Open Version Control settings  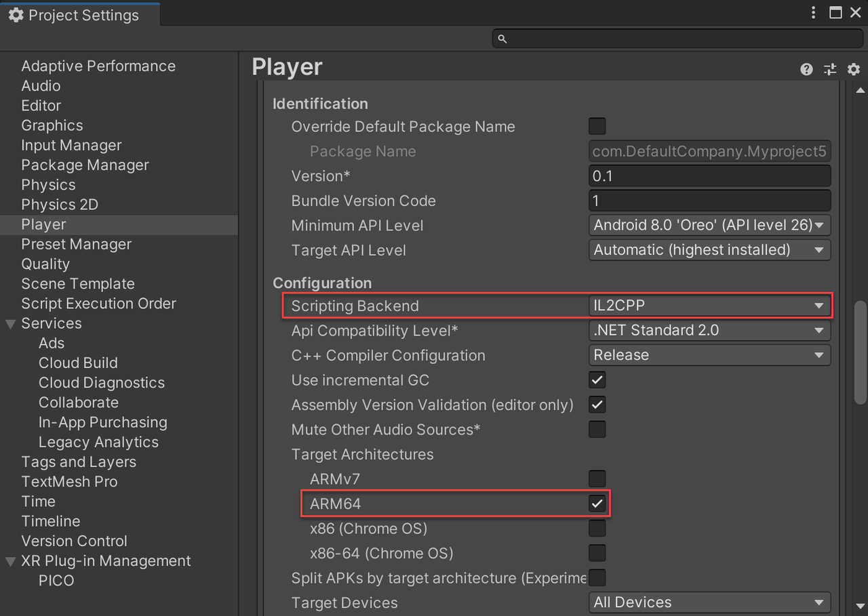pos(74,541)
